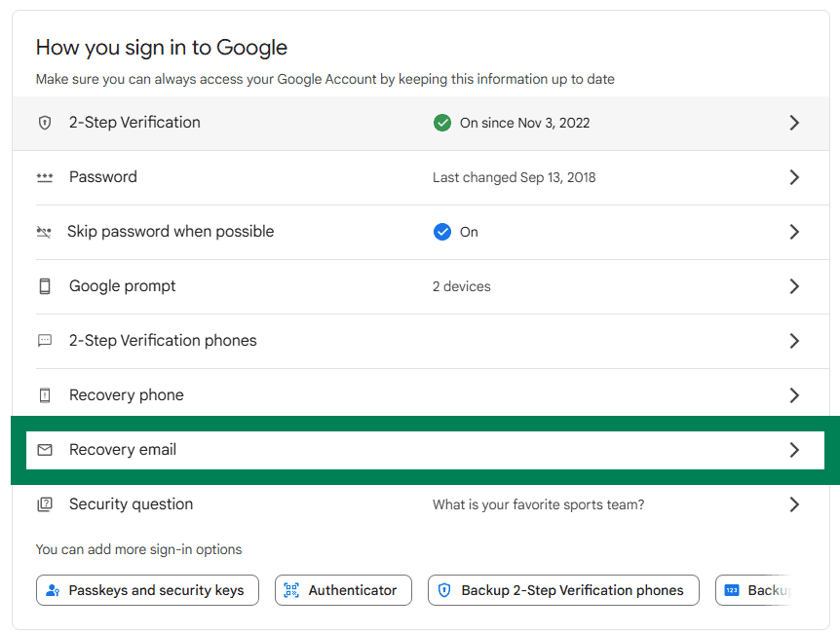Open the Google prompt row label
The image size is (840, 633).
[x=122, y=286]
